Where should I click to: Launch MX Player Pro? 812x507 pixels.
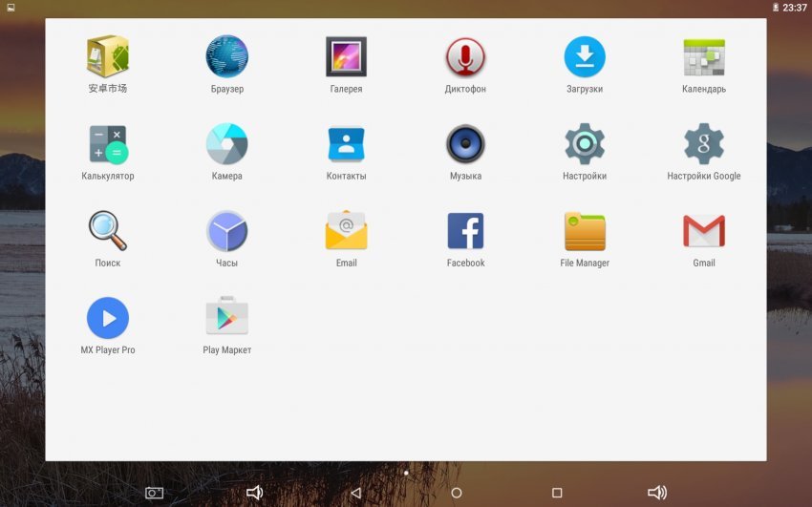[x=108, y=318]
